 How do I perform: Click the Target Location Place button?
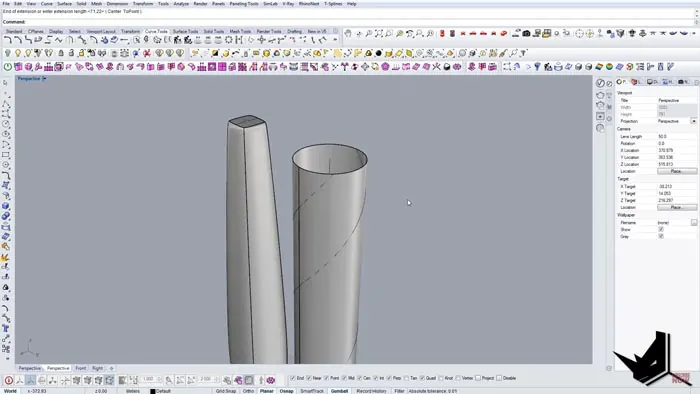pos(676,207)
